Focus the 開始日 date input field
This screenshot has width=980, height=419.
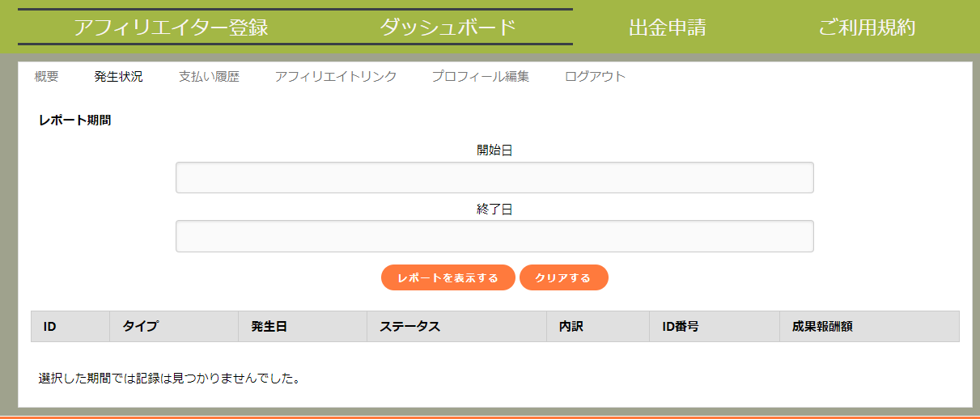click(494, 177)
